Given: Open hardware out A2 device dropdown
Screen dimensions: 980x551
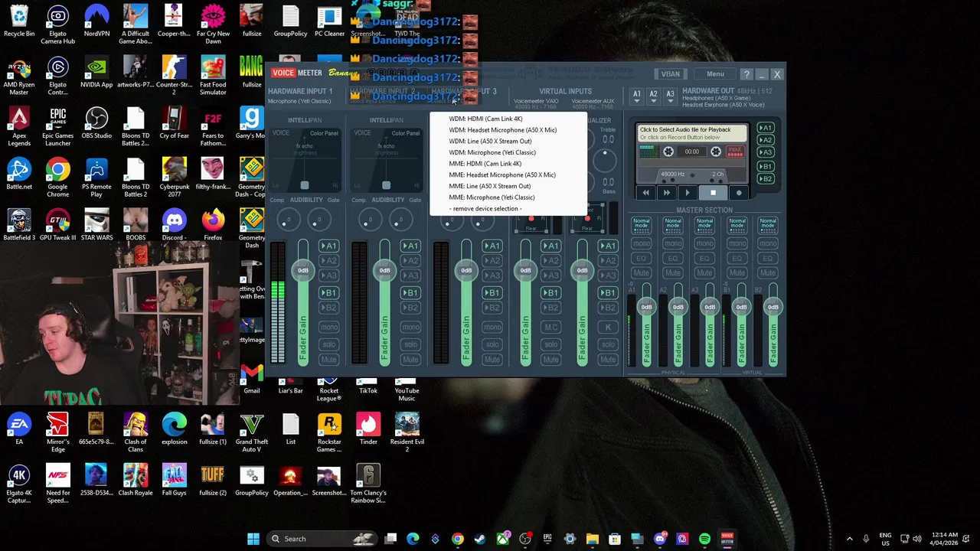Looking at the screenshot, I should pos(653,95).
